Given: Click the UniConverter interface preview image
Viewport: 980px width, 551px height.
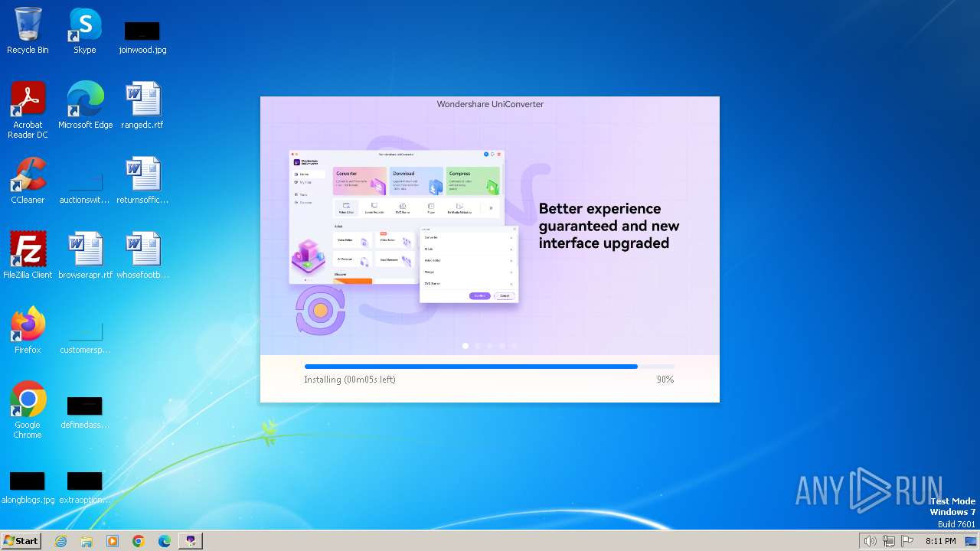Looking at the screenshot, I should pos(404,227).
